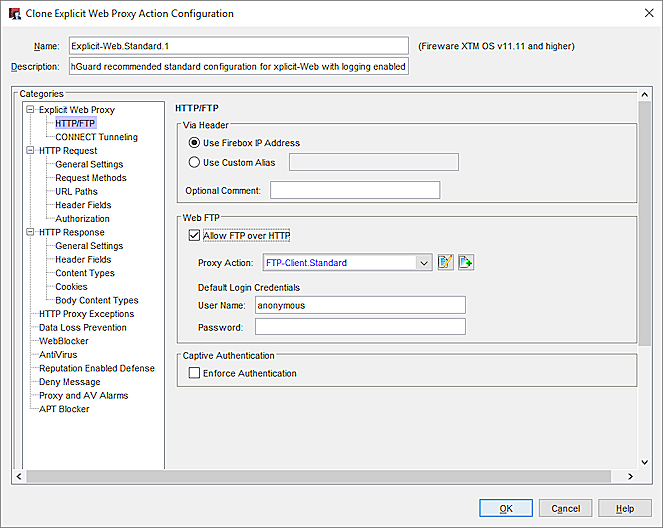
Task: Click the vertical scrollbar up arrow
Action: 644,95
